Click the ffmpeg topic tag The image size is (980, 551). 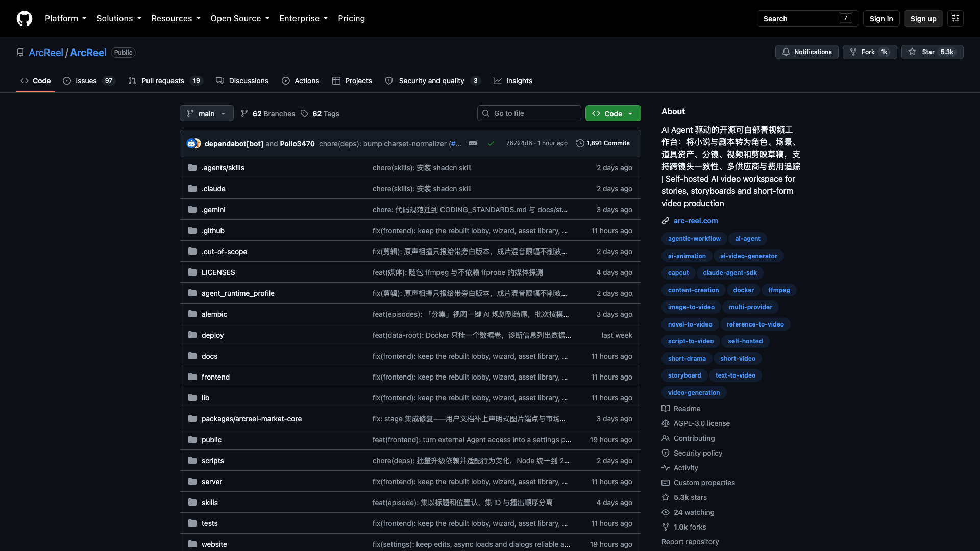779,290
